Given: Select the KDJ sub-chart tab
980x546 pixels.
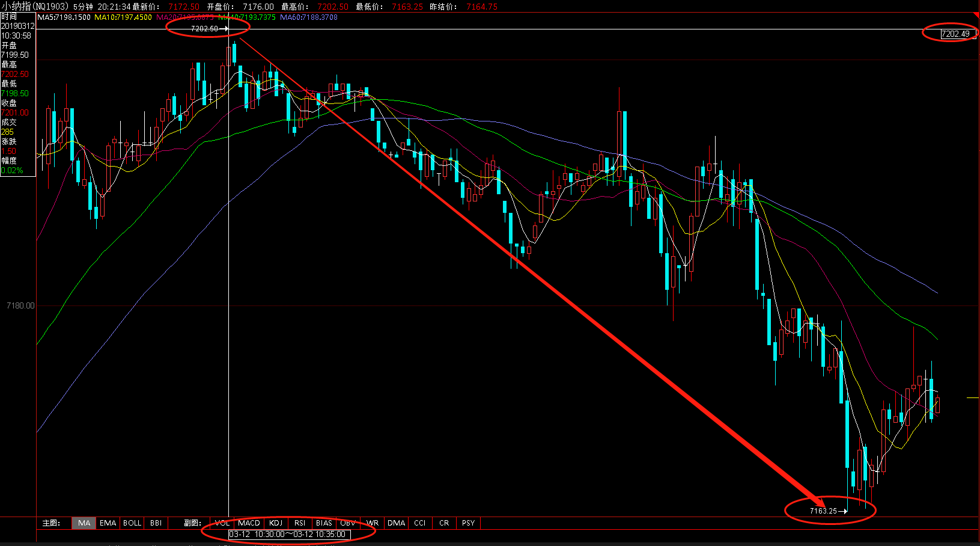Looking at the screenshot, I should 276,523.
